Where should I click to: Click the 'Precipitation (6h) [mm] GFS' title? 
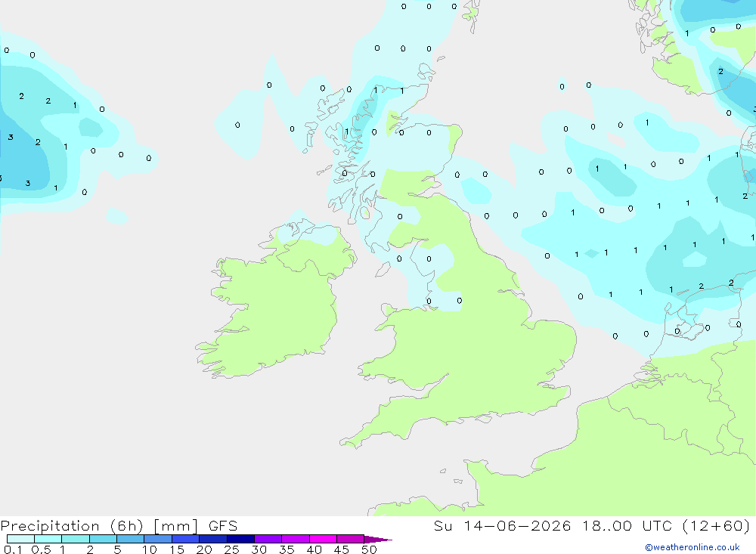pos(119,526)
